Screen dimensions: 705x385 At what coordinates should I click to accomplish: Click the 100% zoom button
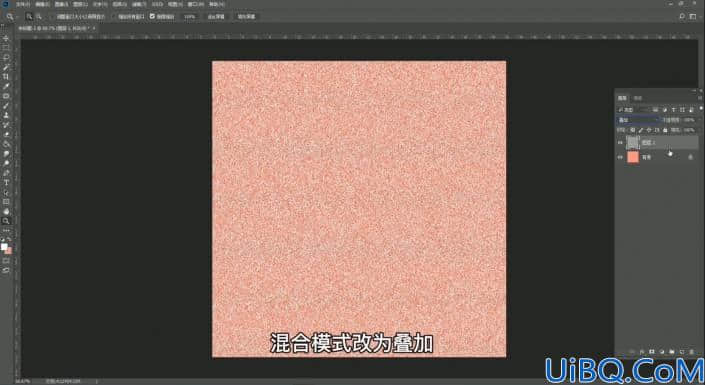(189, 17)
